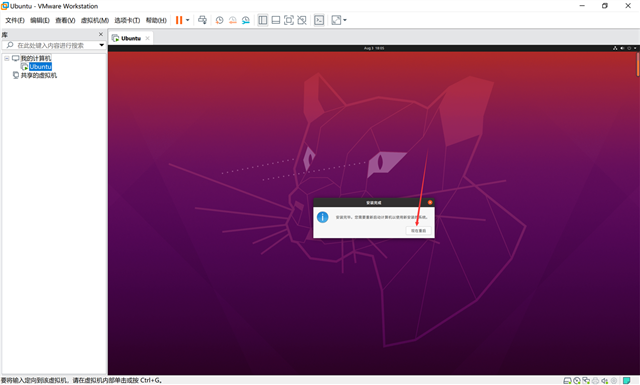Click the restart now button in dialog

tap(418, 231)
